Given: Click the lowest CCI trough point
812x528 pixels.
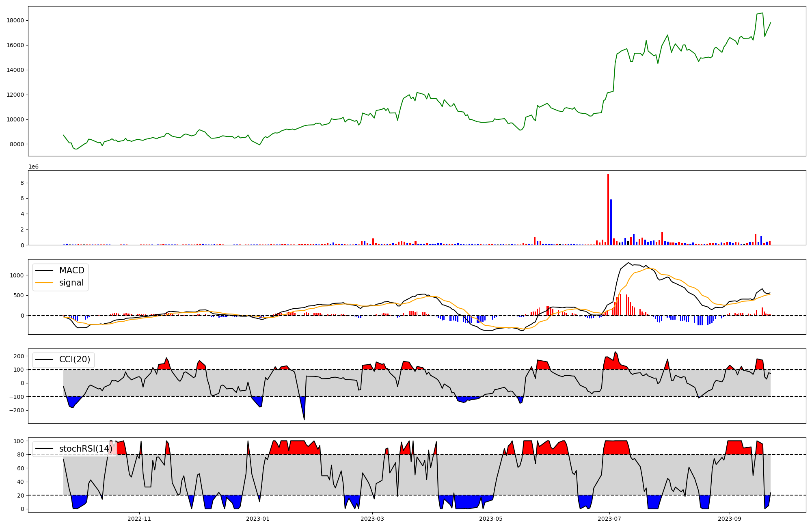Looking at the screenshot, I should [x=304, y=419].
